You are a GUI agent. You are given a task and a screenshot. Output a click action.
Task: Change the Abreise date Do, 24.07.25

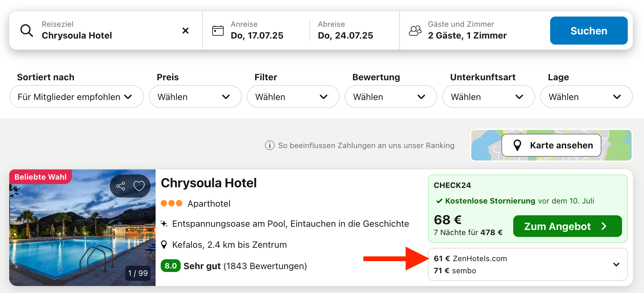click(345, 35)
